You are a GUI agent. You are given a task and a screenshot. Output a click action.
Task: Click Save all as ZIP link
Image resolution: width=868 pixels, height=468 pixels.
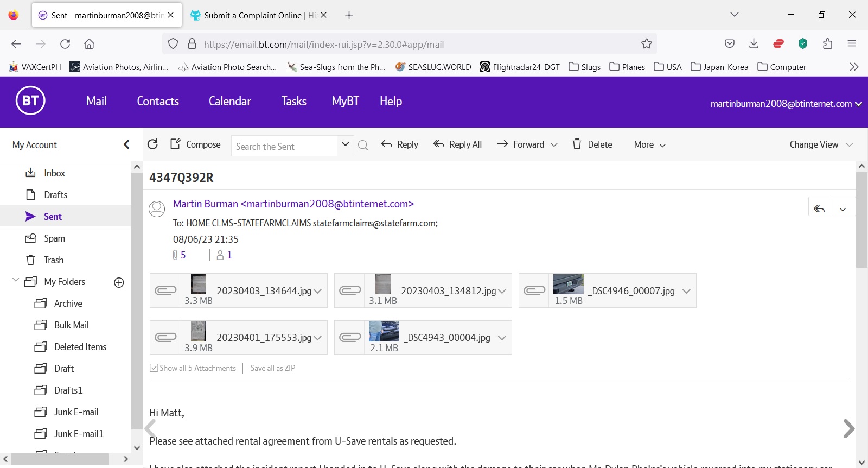[x=273, y=368]
